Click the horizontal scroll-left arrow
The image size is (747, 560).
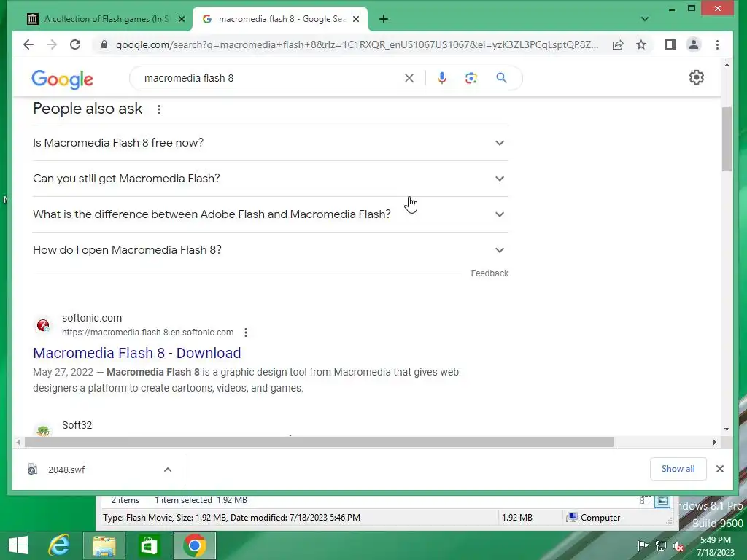point(18,443)
